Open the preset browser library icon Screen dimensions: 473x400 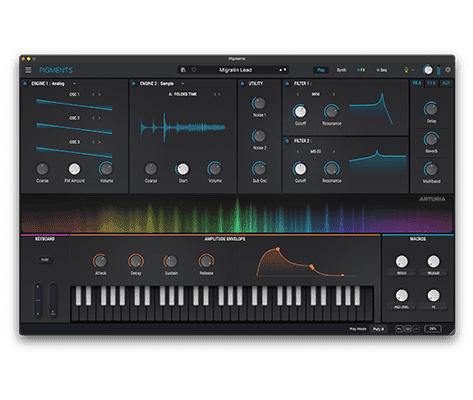coord(183,70)
